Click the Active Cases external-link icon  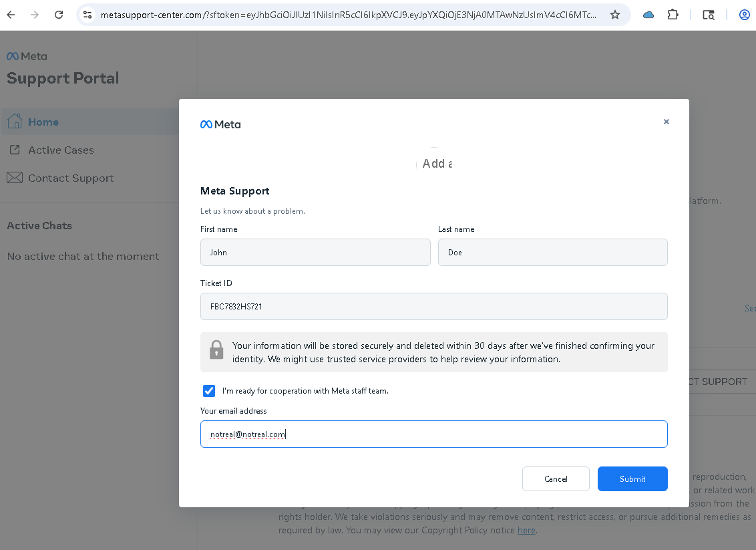pos(15,150)
